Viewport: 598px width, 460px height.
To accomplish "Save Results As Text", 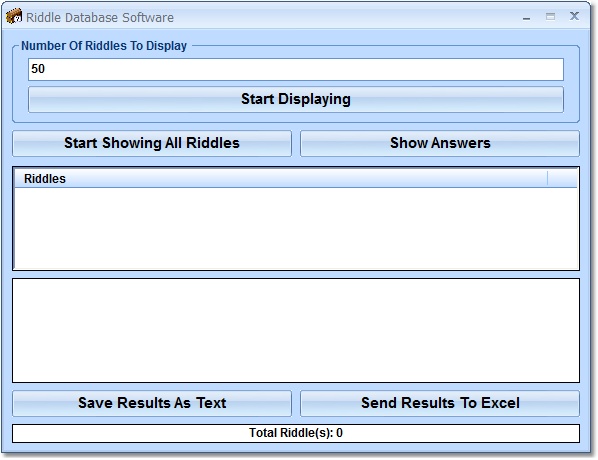I will [x=152, y=403].
